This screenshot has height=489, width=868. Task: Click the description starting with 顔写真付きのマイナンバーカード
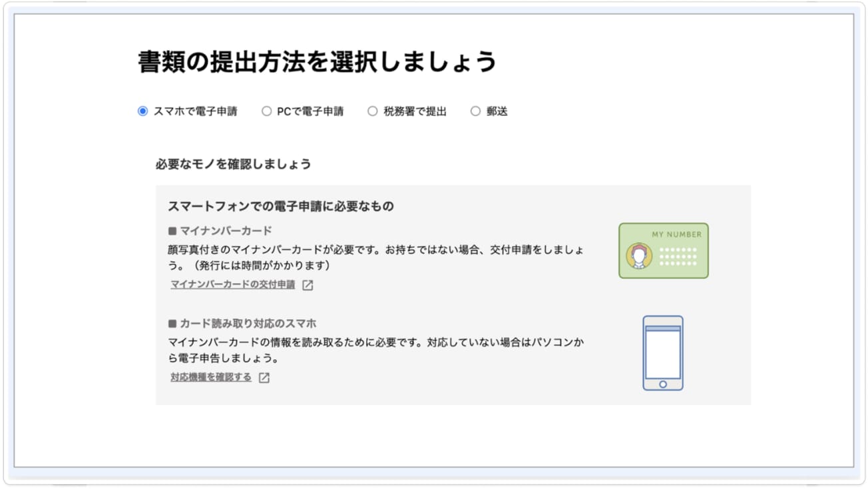click(377, 257)
